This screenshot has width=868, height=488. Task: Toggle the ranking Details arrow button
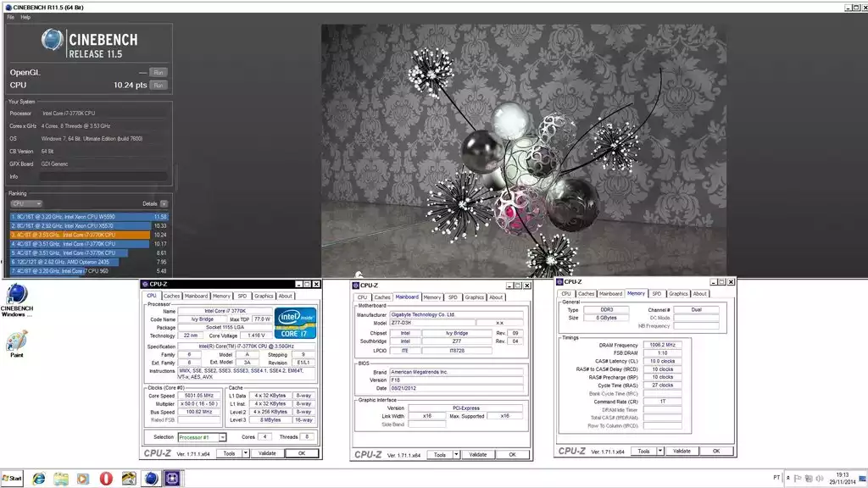(164, 203)
